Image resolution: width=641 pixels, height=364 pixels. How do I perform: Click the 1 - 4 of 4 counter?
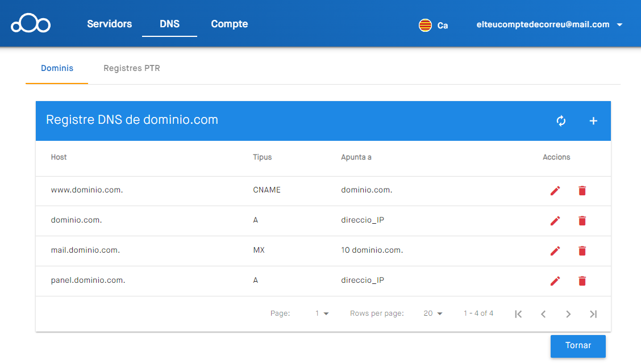point(478,313)
